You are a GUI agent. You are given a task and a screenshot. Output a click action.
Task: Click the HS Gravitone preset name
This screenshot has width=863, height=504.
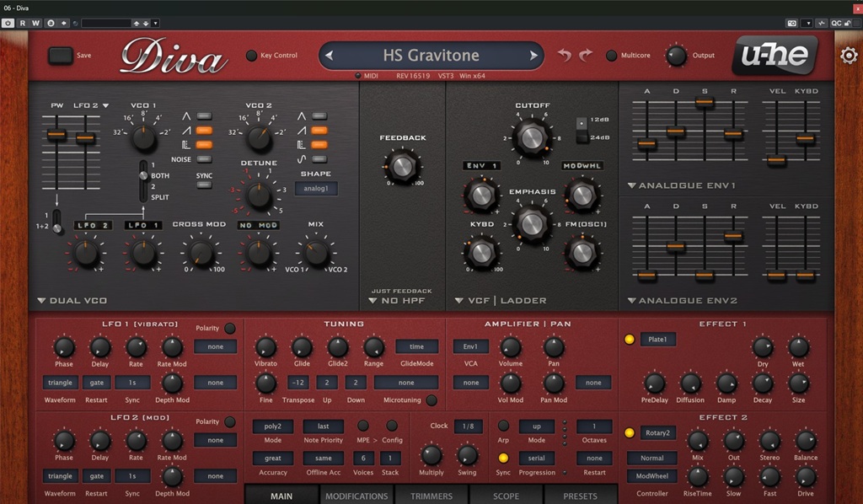click(431, 55)
